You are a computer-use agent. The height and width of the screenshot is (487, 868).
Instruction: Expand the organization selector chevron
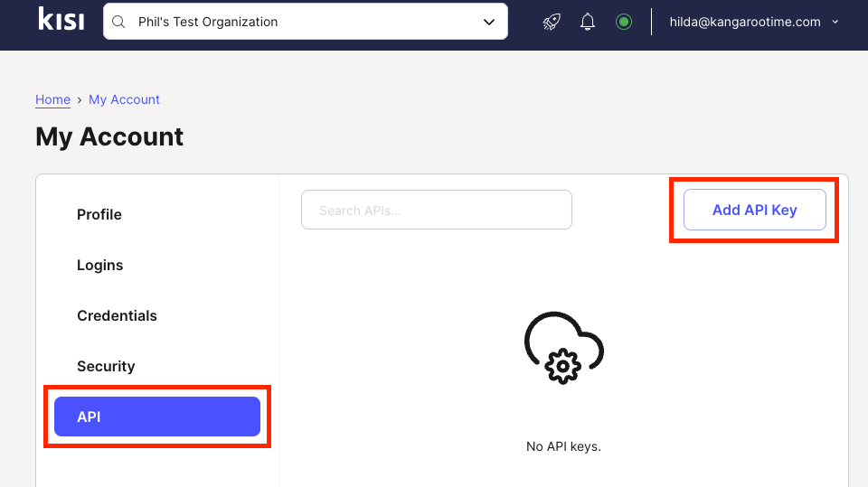[489, 22]
